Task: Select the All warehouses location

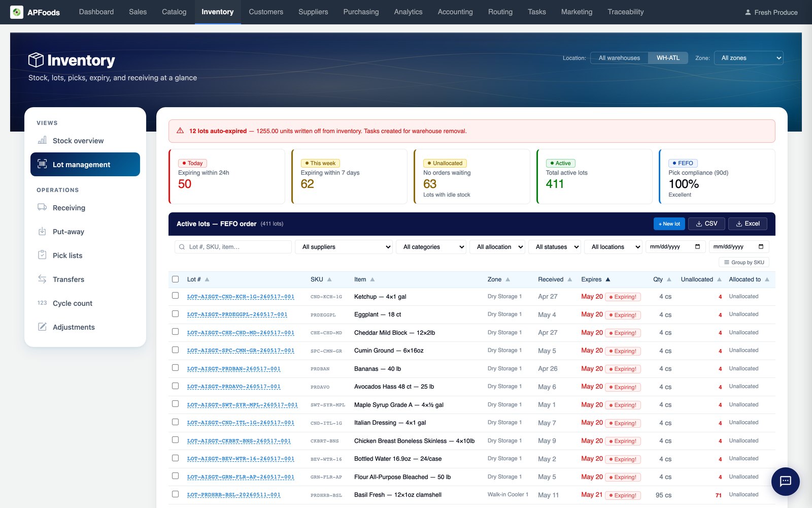Action: click(x=619, y=58)
